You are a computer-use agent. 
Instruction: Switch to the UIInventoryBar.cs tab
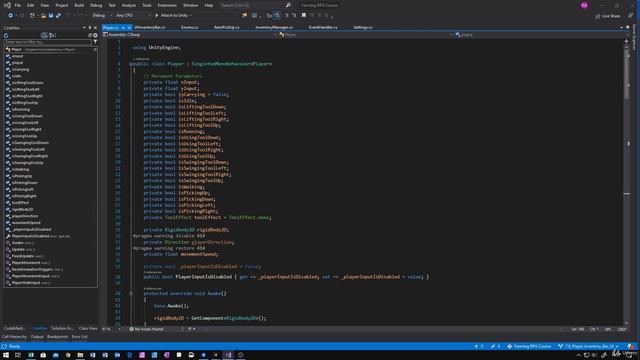click(x=150, y=27)
